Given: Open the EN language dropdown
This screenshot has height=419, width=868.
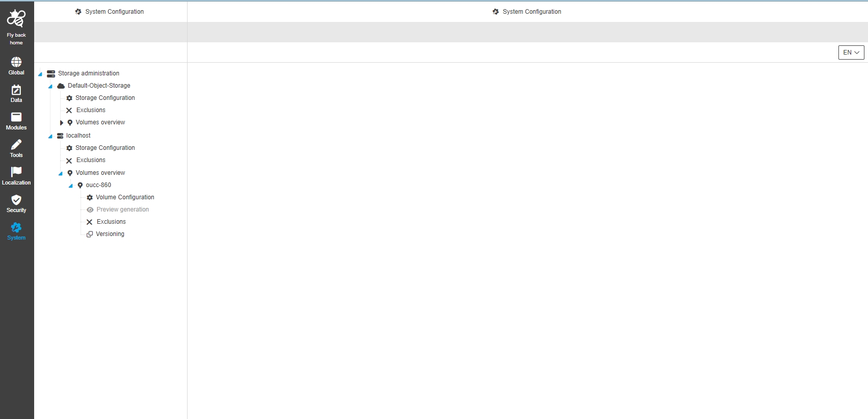Looking at the screenshot, I should pos(851,53).
